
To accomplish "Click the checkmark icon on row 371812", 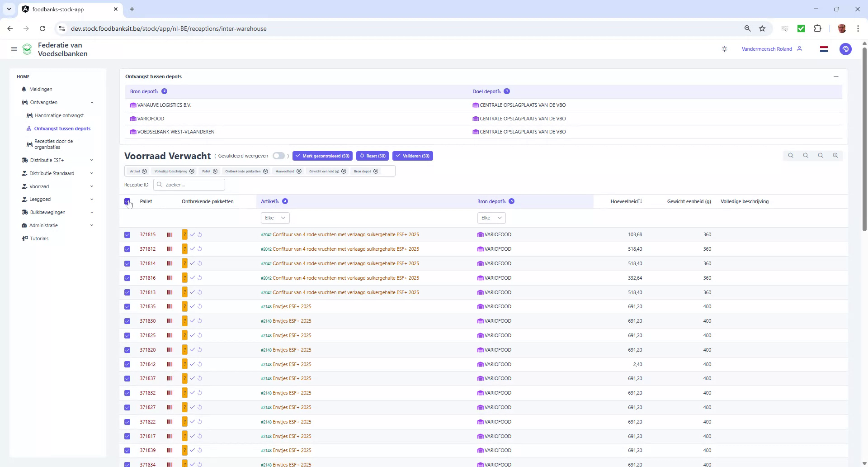I will [x=193, y=248].
